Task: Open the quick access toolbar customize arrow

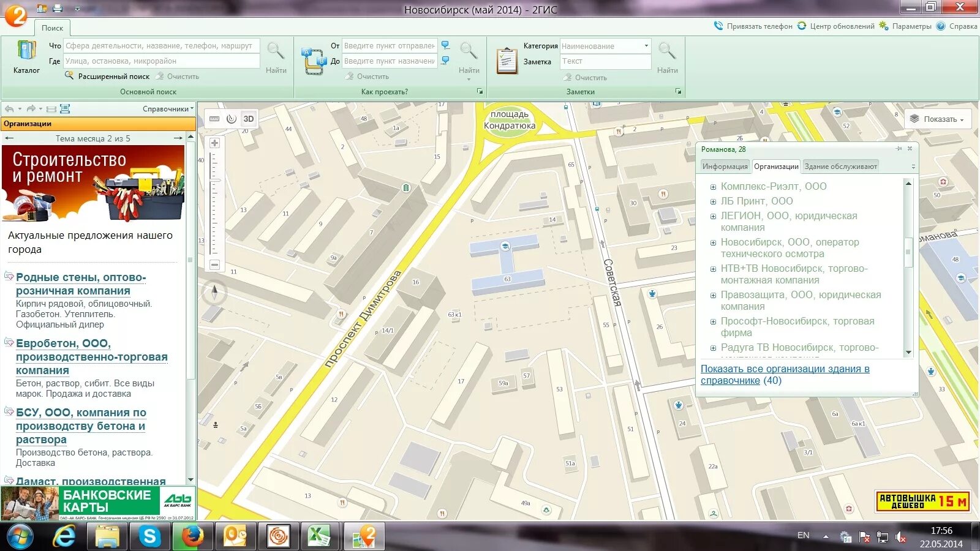Action: coord(77,9)
